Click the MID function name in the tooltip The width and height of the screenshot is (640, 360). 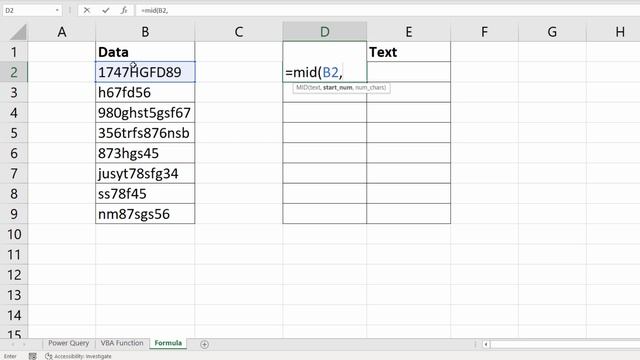coord(302,88)
